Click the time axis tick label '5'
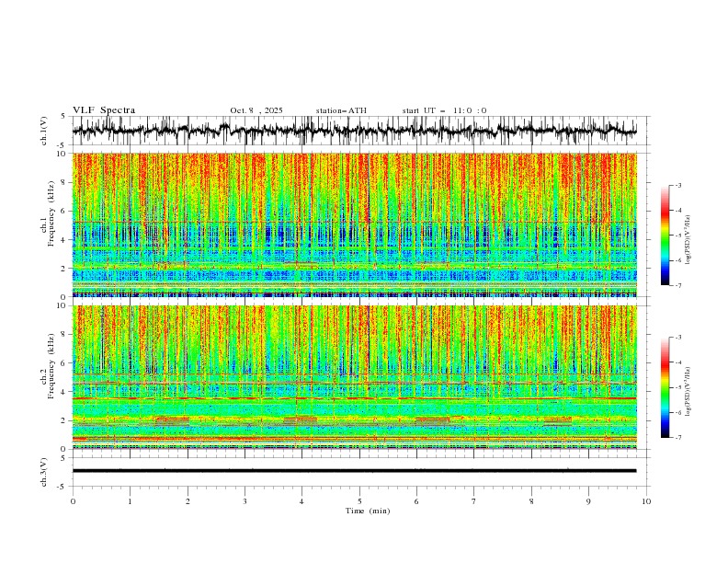 pos(359,501)
